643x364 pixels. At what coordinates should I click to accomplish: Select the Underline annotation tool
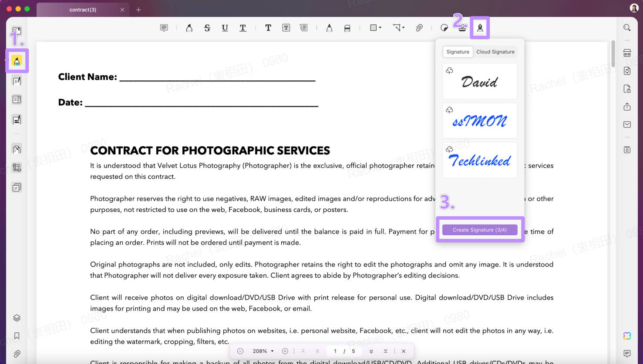[x=225, y=27]
